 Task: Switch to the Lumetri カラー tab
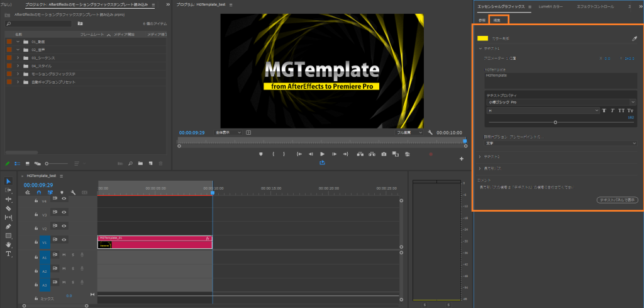(x=550, y=6)
